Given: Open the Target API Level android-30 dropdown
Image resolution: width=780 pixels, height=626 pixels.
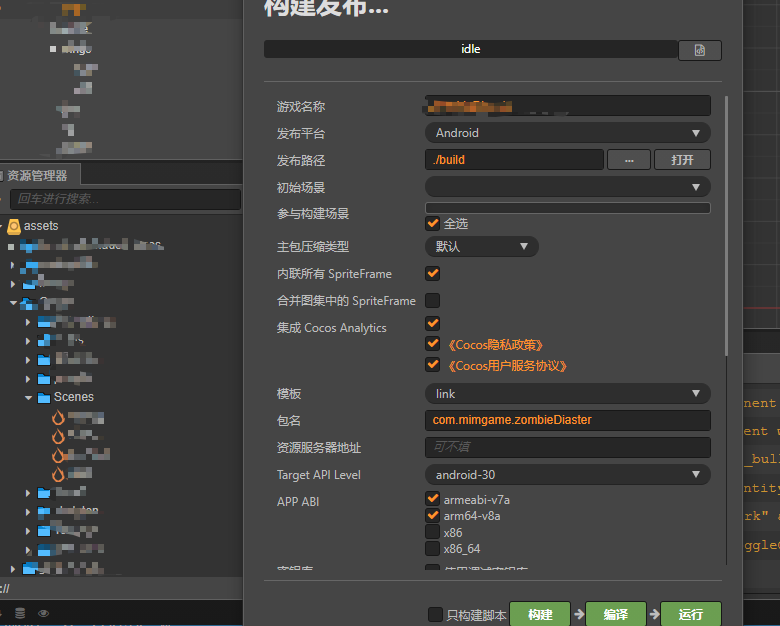Looking at the screenshot, I should pos(568,475).
